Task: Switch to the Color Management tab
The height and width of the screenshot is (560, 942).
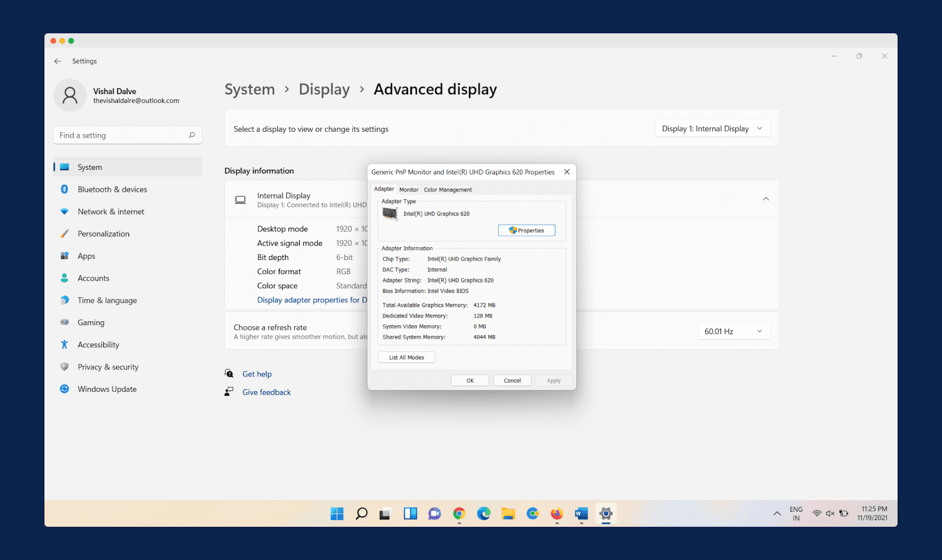Action: tap(447, 189)
